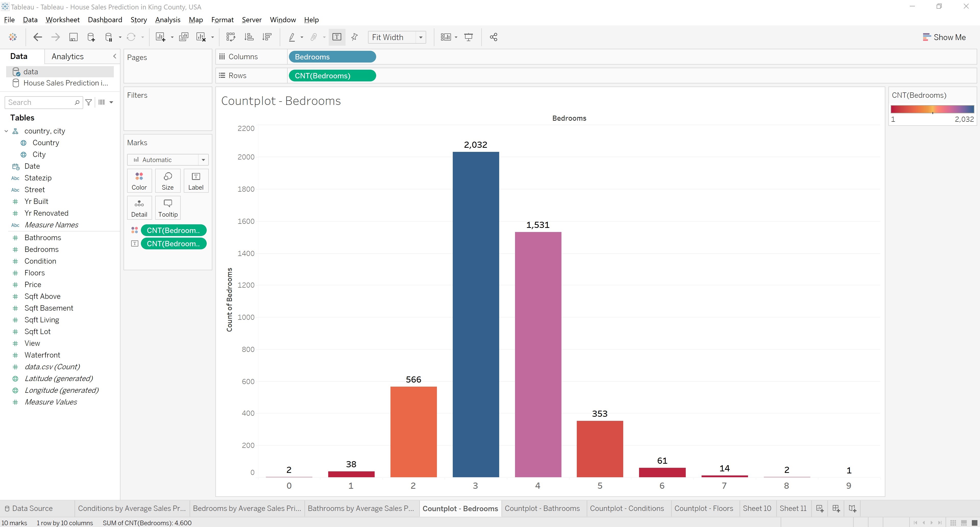Image resolution: width=980 pixels, height=527 pixels.
Task: Select the Sqft Living field
Action: [x=42, y=320]
